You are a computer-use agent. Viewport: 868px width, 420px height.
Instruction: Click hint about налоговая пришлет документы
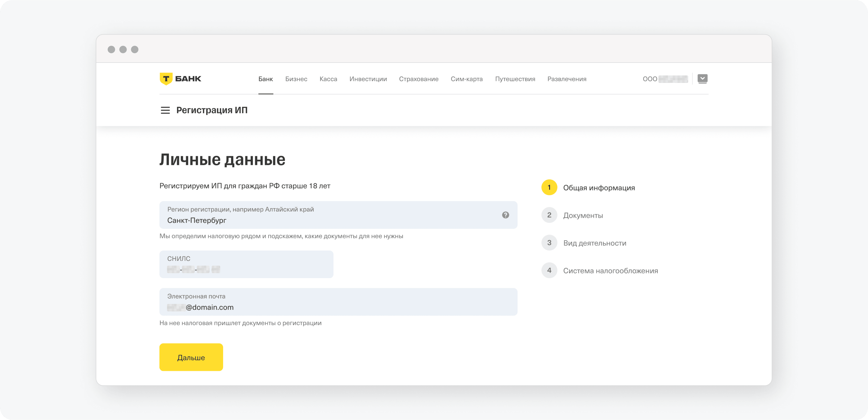241,323
